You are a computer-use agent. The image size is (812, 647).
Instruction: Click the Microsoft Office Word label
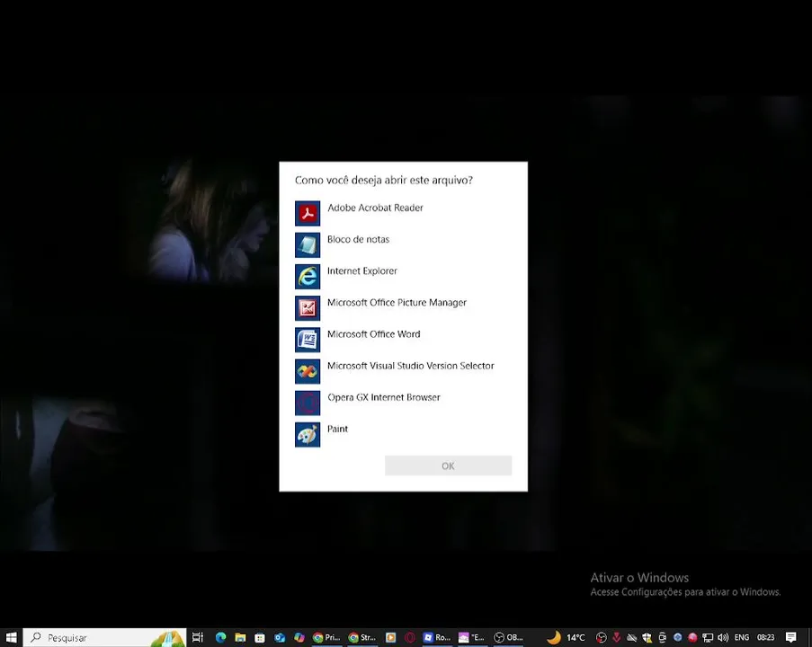point(373,334)
